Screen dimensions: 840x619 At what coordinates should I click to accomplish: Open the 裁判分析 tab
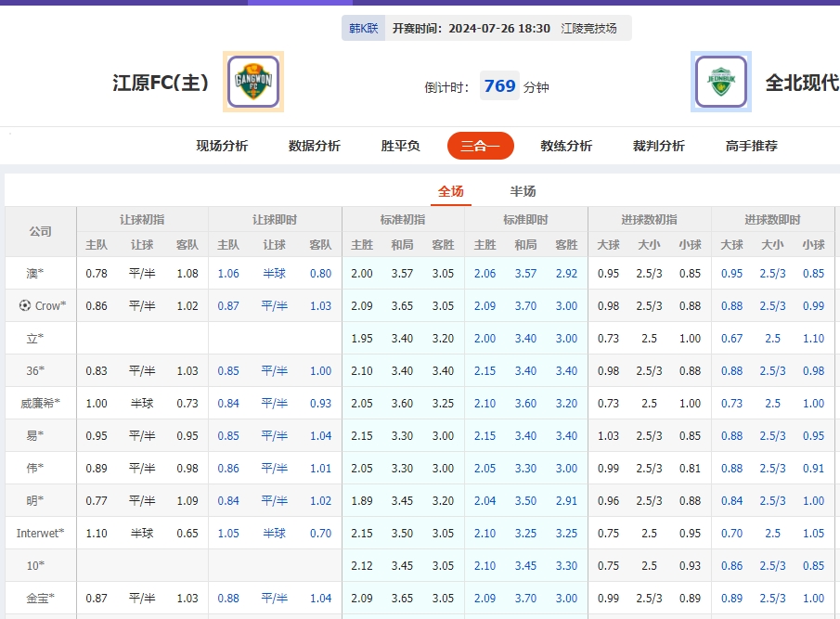pyautogui.click(x=658, y=146)
